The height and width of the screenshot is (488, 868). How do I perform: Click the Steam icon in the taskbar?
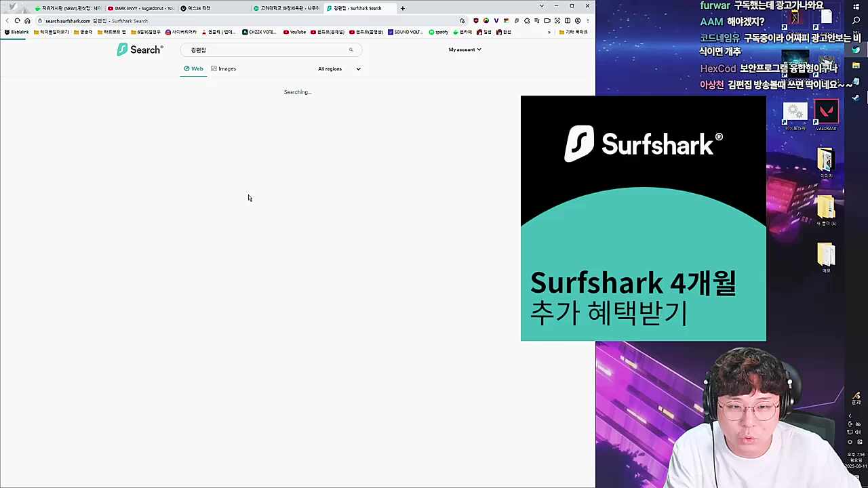pos(856,98)
